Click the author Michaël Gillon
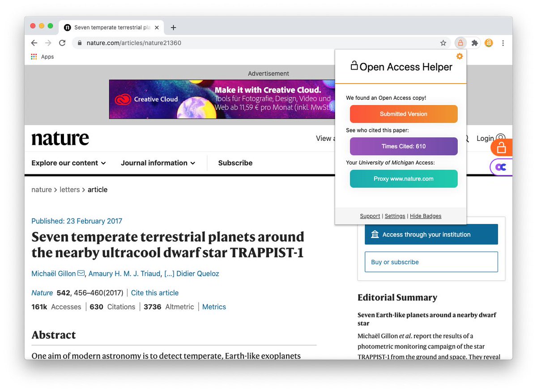The image size is (537, 392). pyautogui.click(x=54, y=274)
